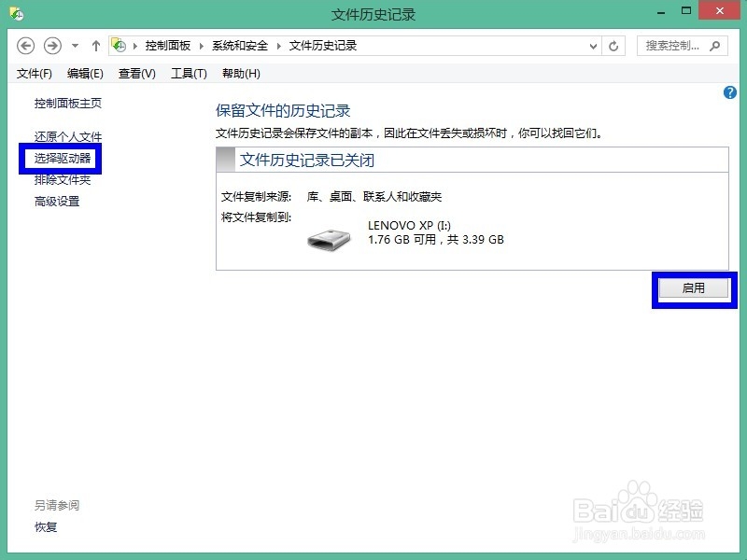747x560 pixels.
Task: Open help via the blue question mark icon
Action: pyautogui.click(x=730, y=92)
